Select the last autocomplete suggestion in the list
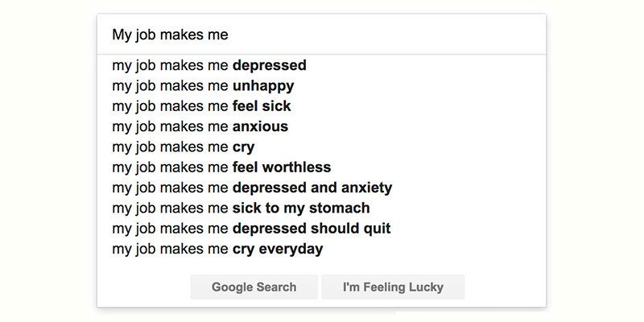This screenshot has width=644, height=322. coord(217,249)
